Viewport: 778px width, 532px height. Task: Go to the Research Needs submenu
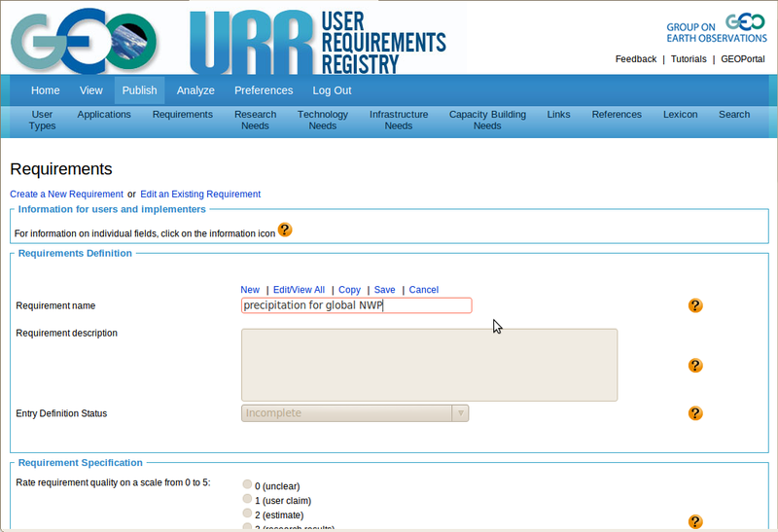(x=255, y=120)
